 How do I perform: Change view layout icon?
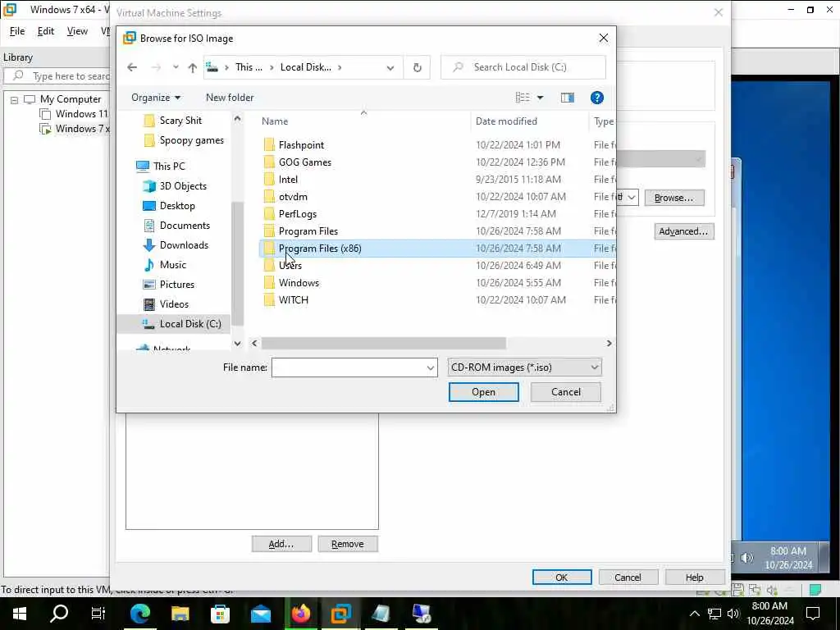click(x=523, y=98)
